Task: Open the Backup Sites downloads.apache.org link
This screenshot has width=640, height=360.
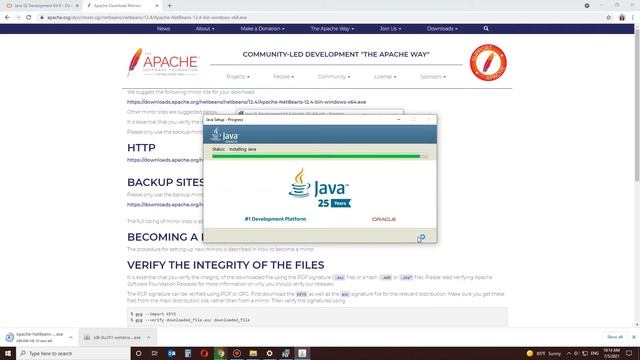Action: (x=164, y=204)
